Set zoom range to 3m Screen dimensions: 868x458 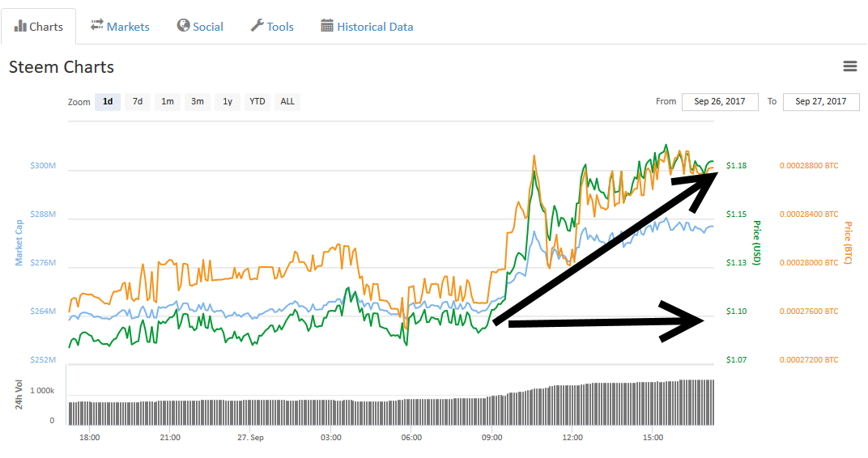197,102
